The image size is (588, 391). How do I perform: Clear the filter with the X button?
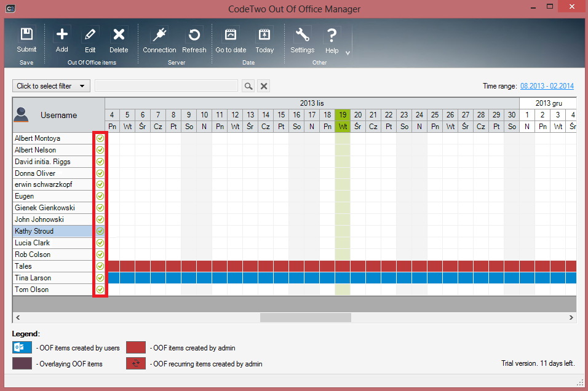(x=264, y=86)
